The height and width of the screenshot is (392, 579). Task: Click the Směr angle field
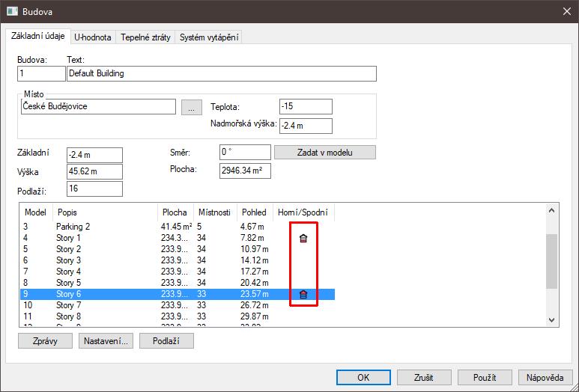coord(245,153)
